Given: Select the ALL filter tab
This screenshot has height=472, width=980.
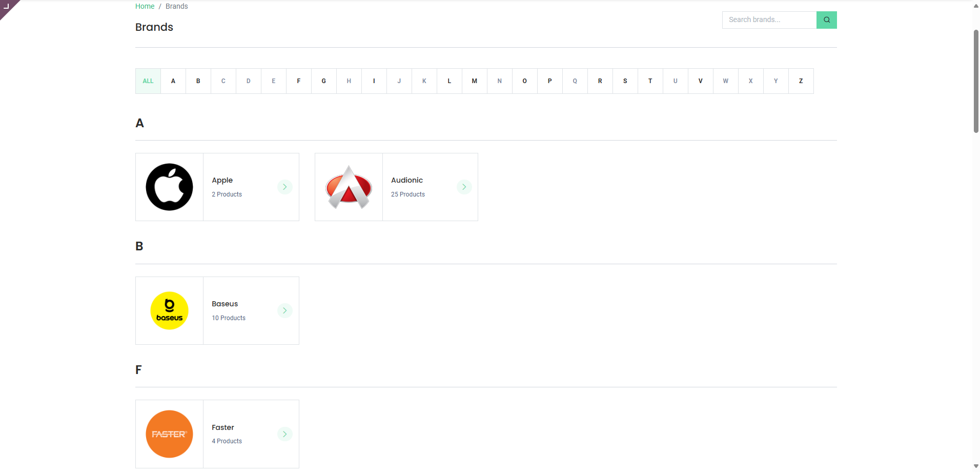Looking at the screenshot, I should (148, 81).
